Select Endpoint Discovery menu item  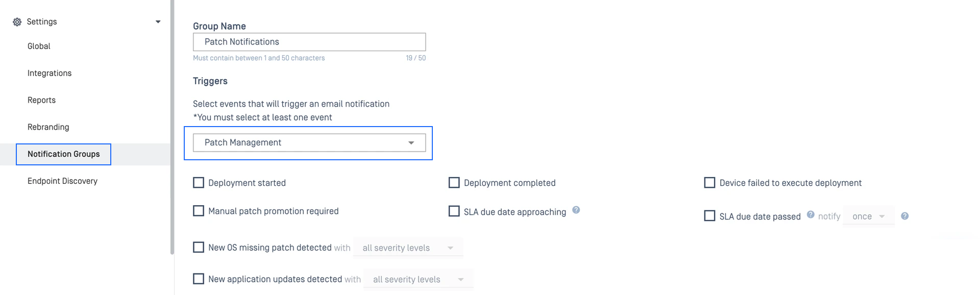pos(62,181)
